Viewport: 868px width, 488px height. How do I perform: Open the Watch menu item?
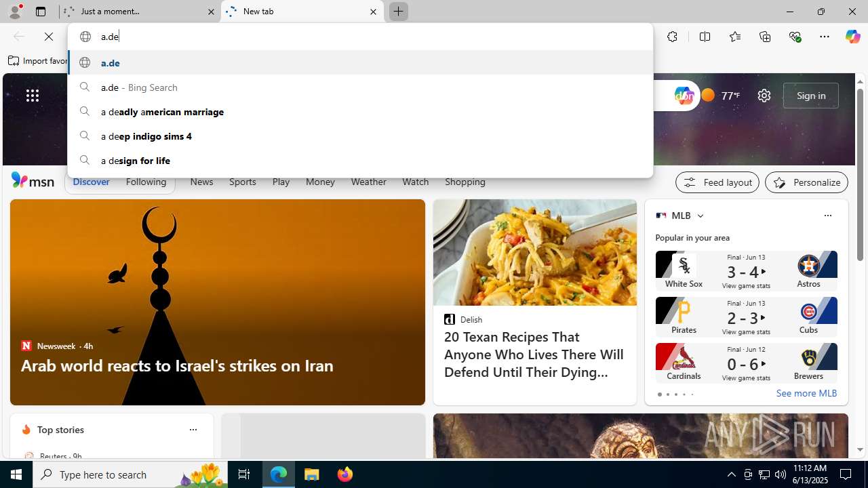[415, 182]
